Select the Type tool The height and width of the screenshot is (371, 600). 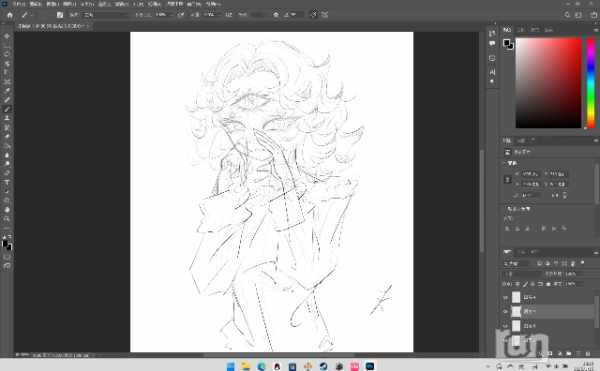[7, 182]
